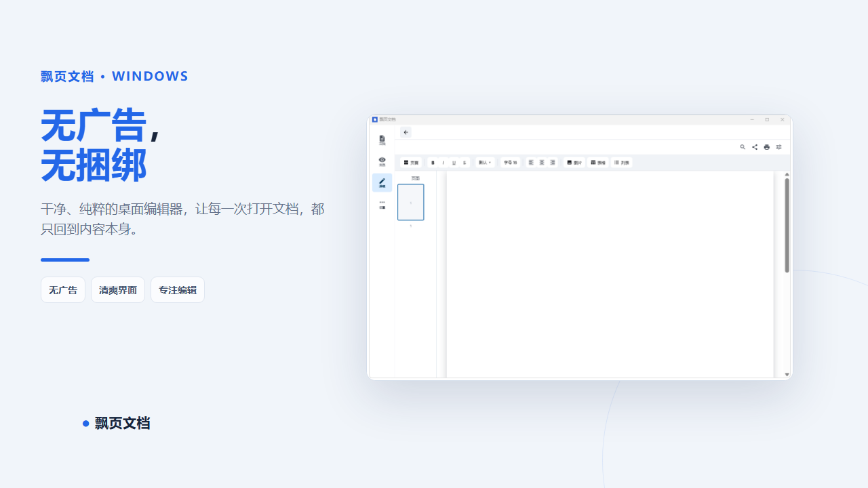Screen dimensions: 868x488
Task: Align text to the left
Action: click(532, 163)
